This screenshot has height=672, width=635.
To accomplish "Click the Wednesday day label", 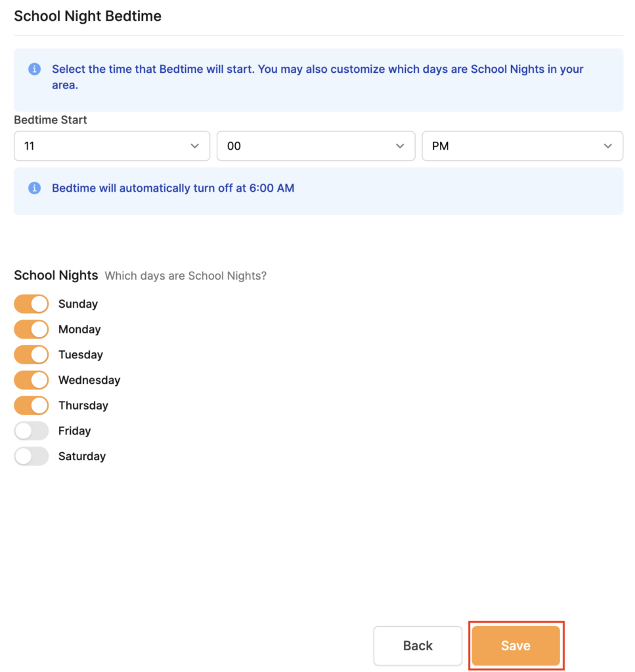I will (89, 380).
